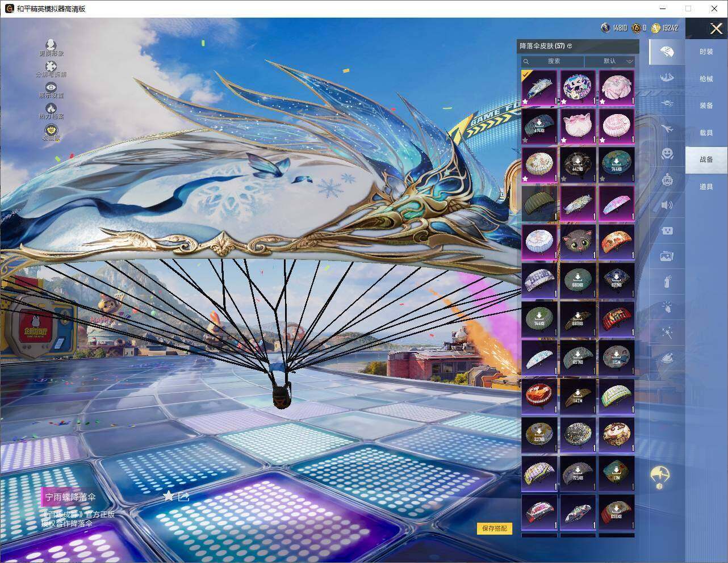Select the plain olive green parachute
728x563 pixels.
(539, 203)
